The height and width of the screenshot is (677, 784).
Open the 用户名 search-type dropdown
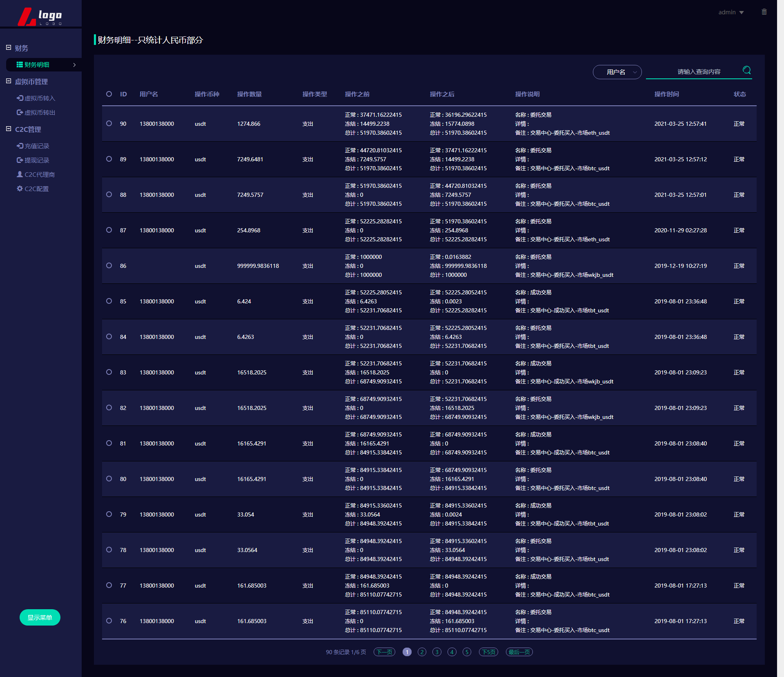coord(617,72)
